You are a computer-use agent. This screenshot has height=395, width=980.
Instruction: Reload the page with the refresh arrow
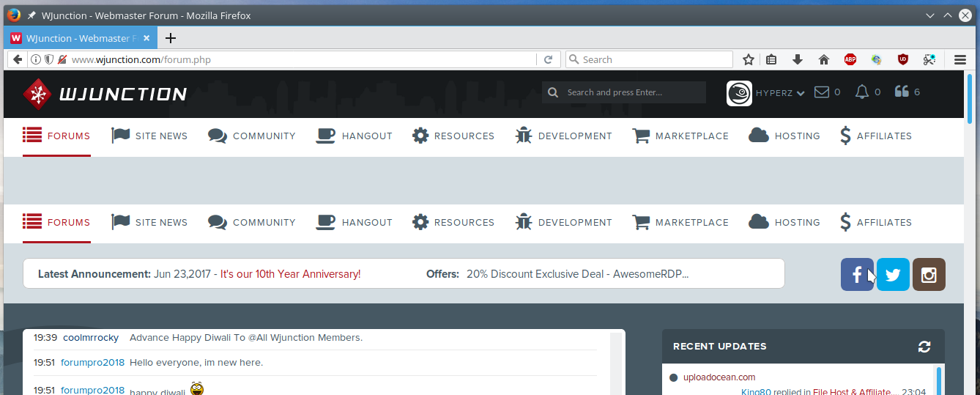(x=548, y=59)
